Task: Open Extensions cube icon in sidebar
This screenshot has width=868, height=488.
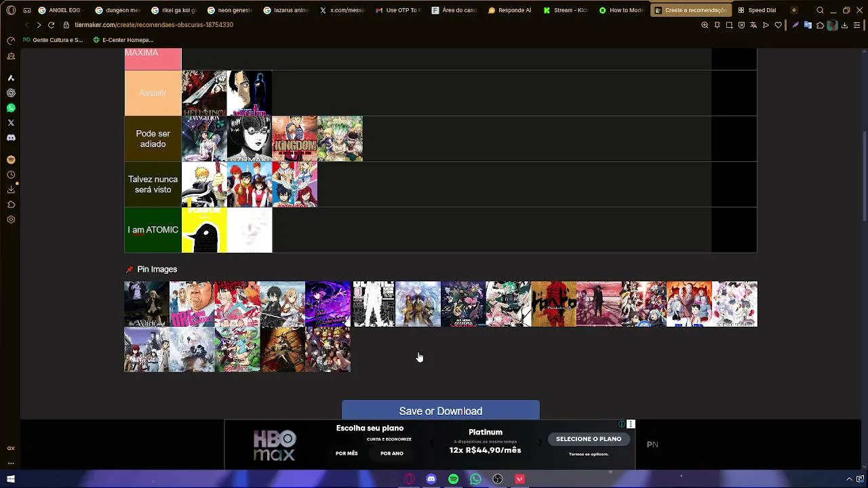Action: [x=11, y=205]
